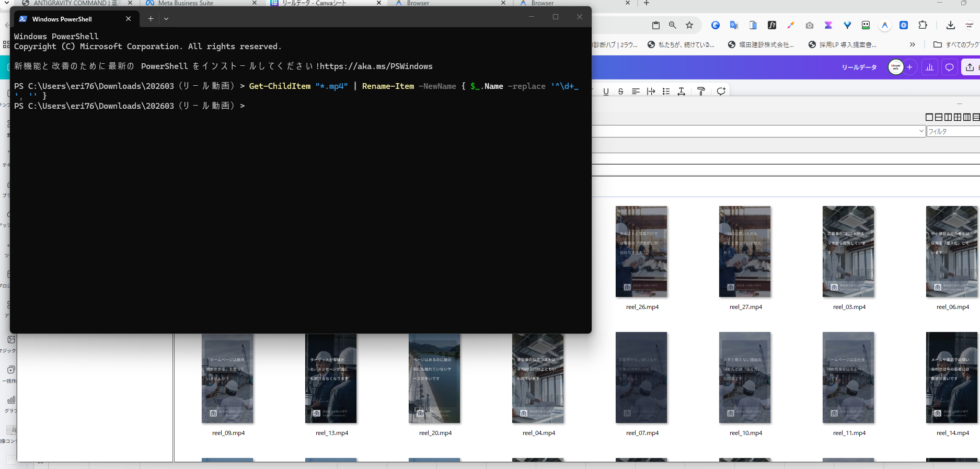Toggle underline text formatting

click(x=606, y=91)
